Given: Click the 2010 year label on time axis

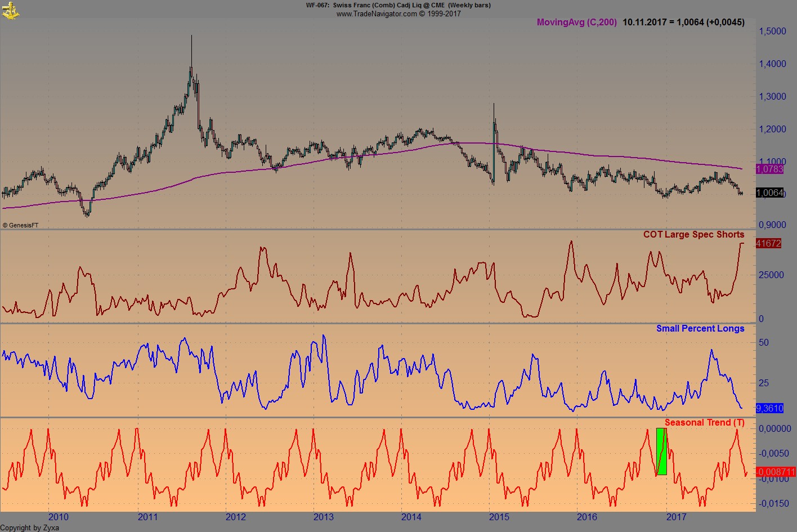Looking at the screenshot, I should pos(58,517).
